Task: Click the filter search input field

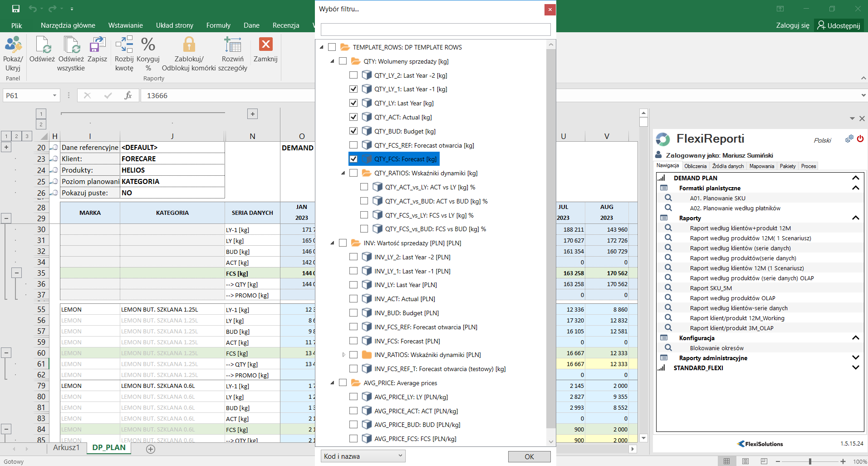Action: [x=435, y=30]
